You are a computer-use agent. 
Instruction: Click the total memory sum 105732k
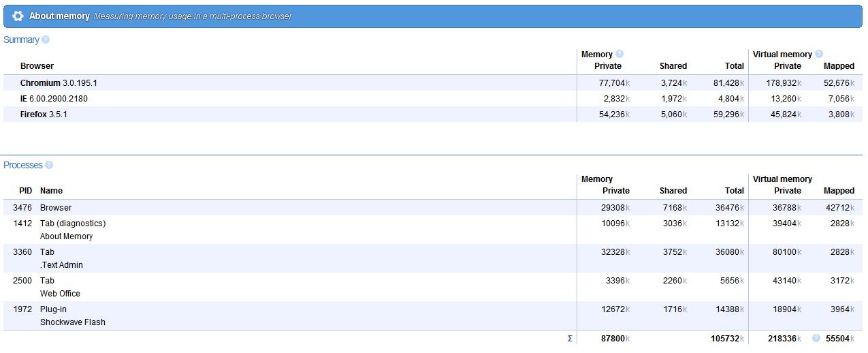728,338
